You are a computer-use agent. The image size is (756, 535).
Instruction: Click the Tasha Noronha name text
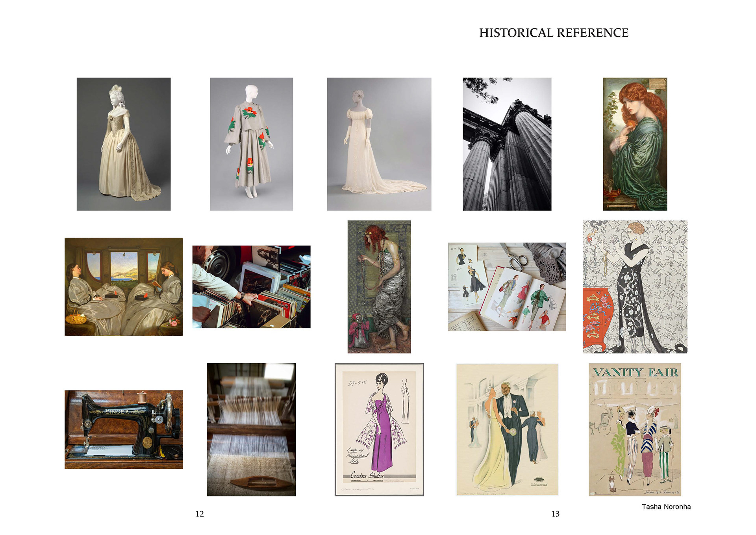666,507
